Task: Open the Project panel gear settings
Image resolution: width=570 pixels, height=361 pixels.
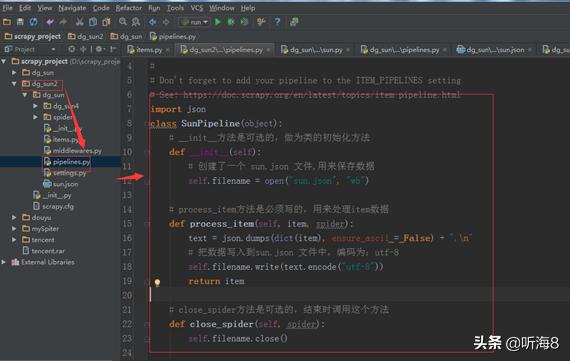Action: [100, 49]
